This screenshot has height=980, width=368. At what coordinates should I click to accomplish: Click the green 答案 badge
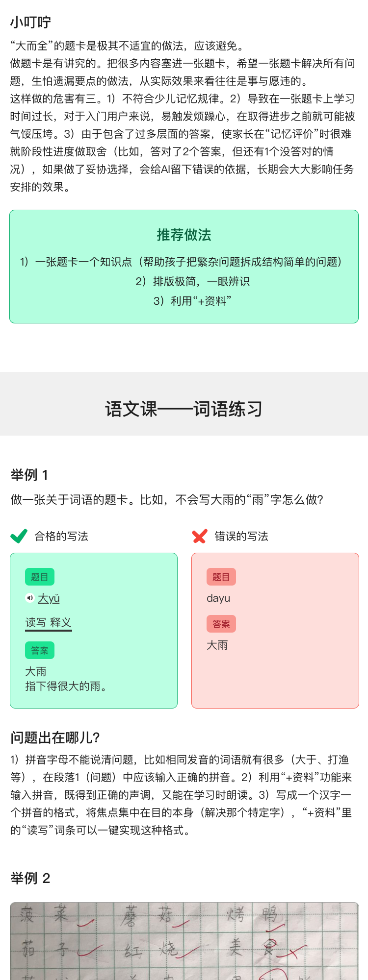coord(40,650)
